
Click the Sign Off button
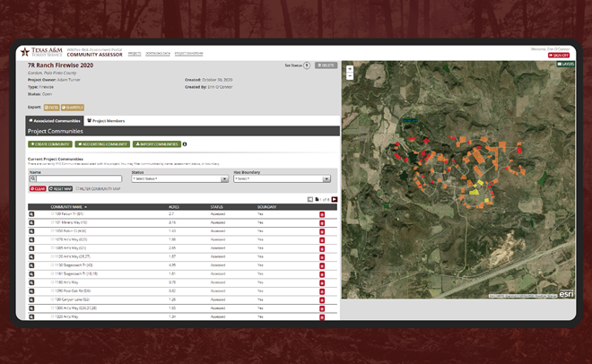[x=559, y=56]
